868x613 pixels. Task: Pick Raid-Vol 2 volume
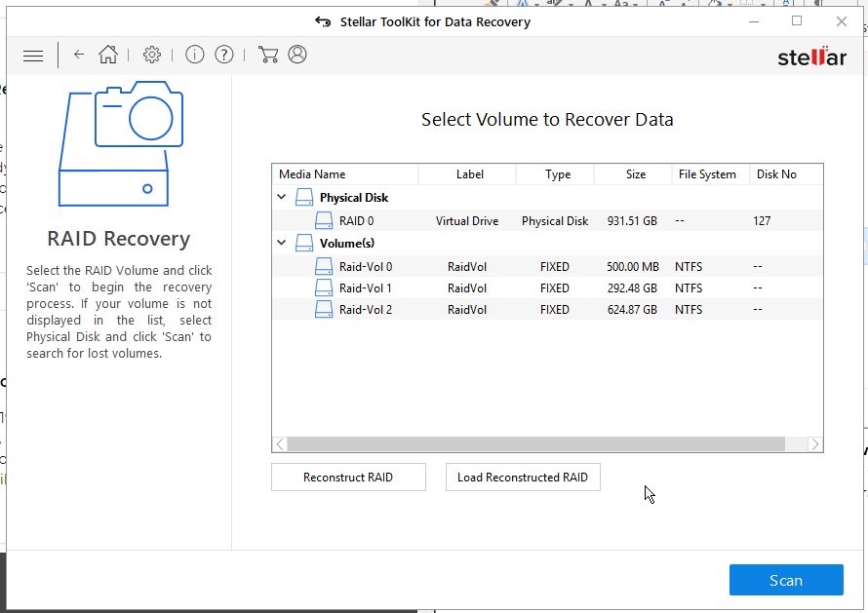(365, 310)
